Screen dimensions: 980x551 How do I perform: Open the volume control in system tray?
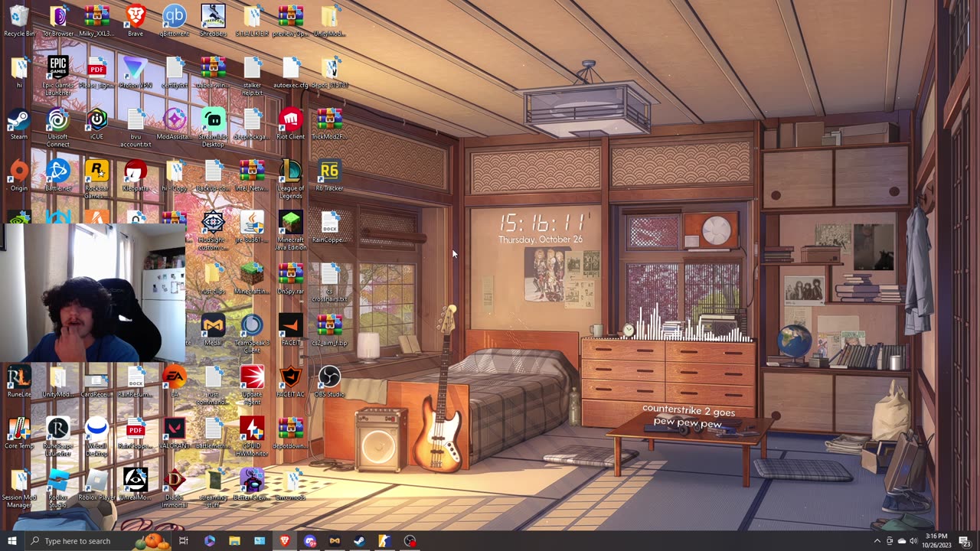pyautogui.click(x=913, y=541)
